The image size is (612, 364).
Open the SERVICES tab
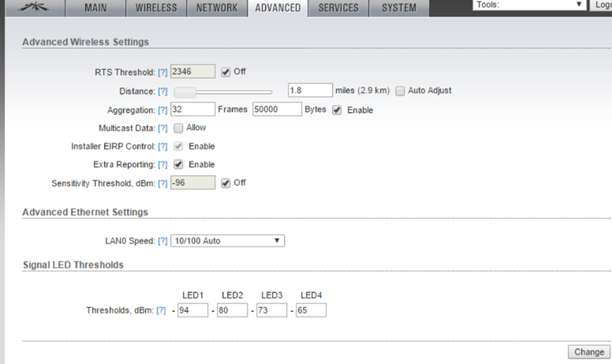(x=338, y=8)
